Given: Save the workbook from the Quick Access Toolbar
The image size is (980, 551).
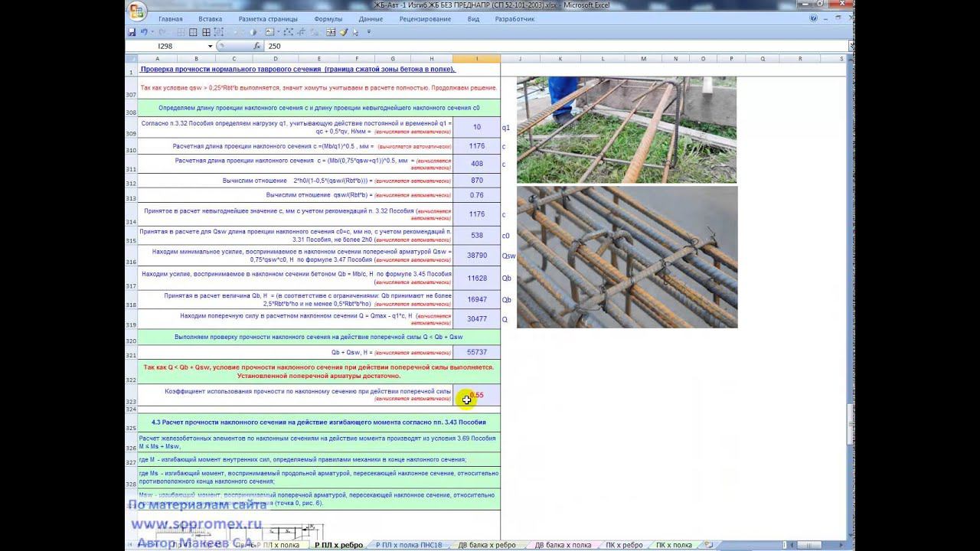Looking at the screenshot, I should click(x=132, y=32).
